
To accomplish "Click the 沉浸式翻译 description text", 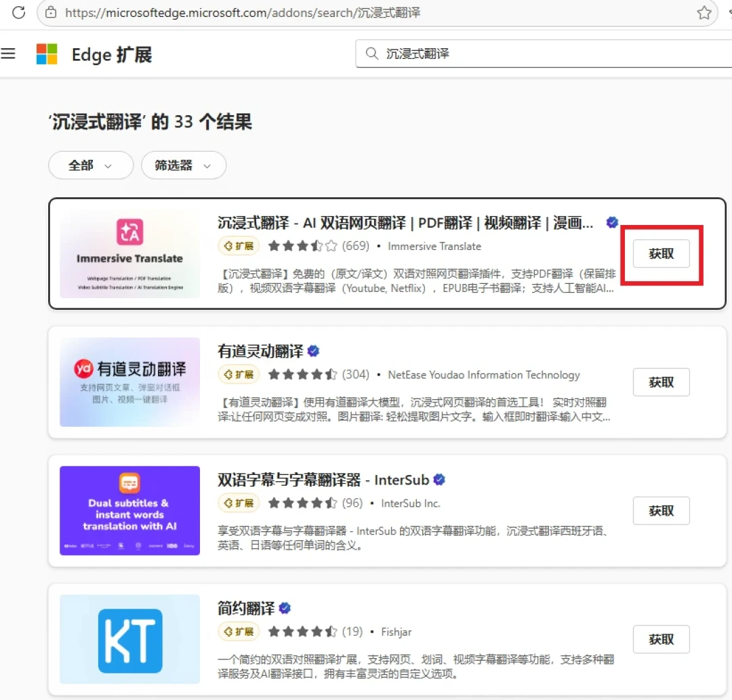I will coord(416,281).
